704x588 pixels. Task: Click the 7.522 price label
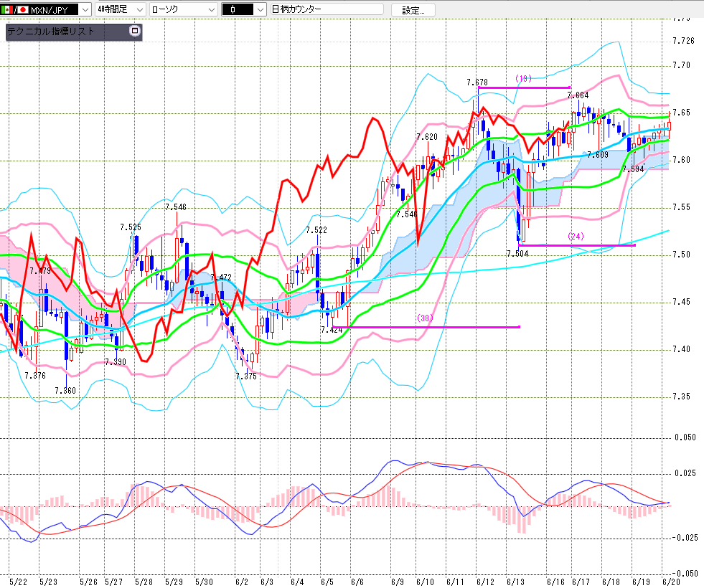pyautogui.click(x=316, y=230)
